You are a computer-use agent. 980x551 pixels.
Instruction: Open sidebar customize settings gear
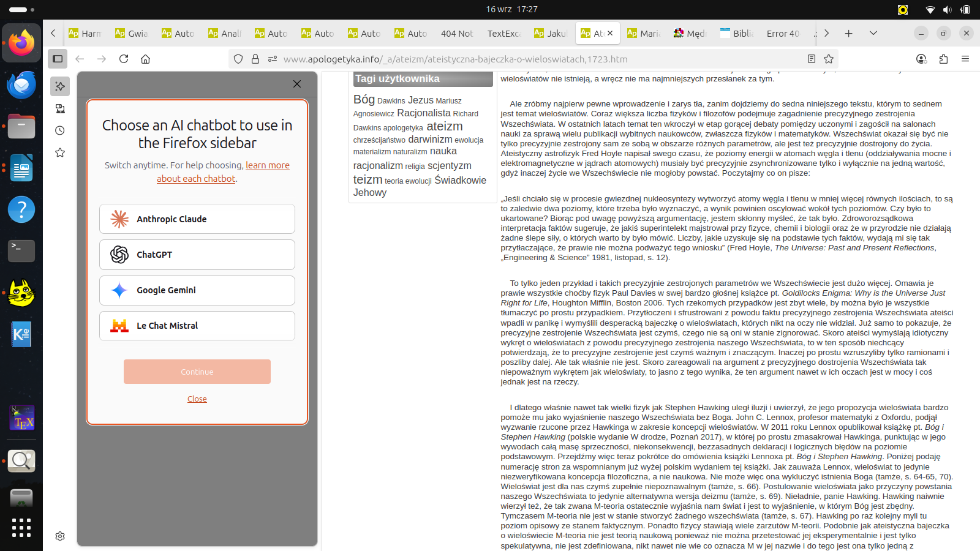[60, 536]
